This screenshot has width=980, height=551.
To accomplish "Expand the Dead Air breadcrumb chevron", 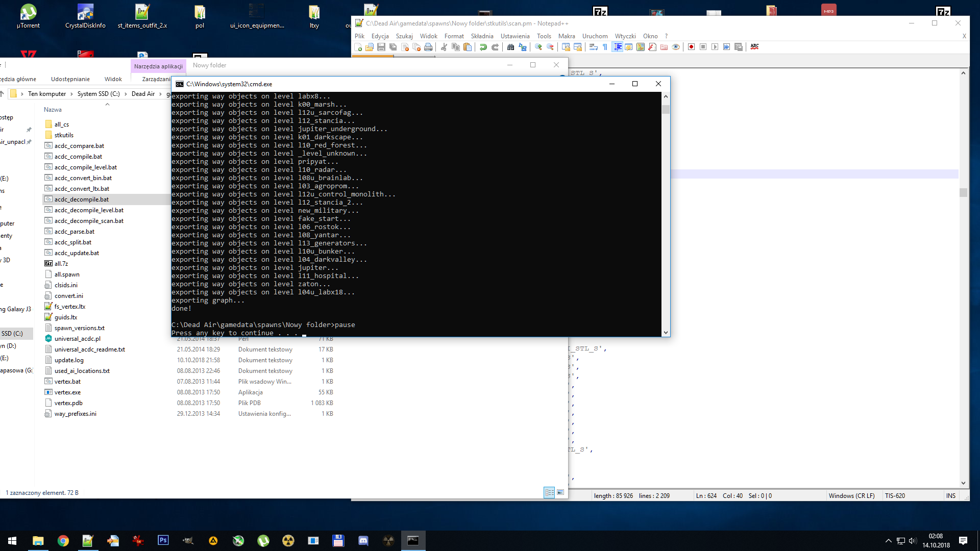I will [161, 94].
